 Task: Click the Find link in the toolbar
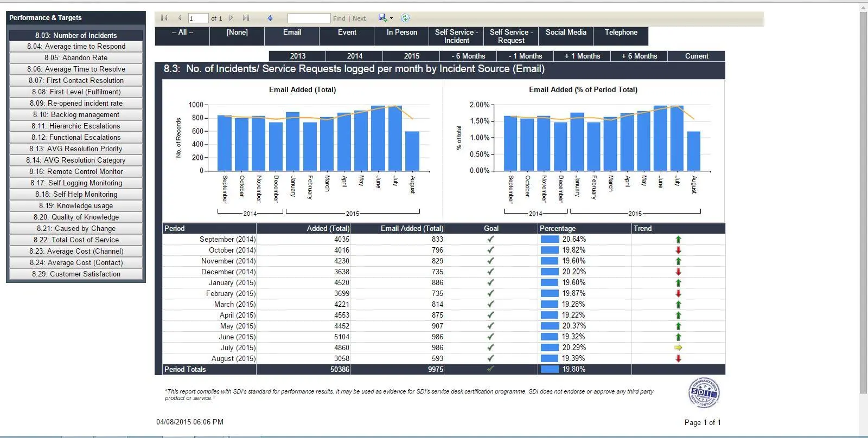tap(339, 18)
